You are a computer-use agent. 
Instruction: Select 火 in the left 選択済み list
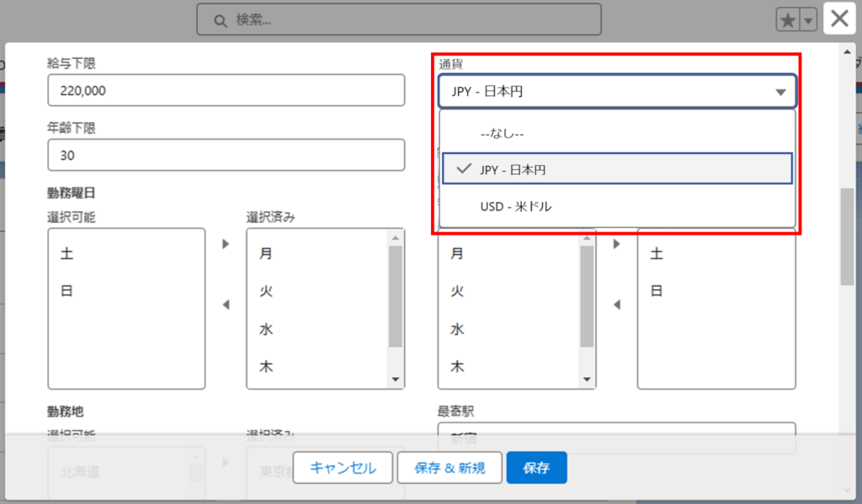(266, 291)
